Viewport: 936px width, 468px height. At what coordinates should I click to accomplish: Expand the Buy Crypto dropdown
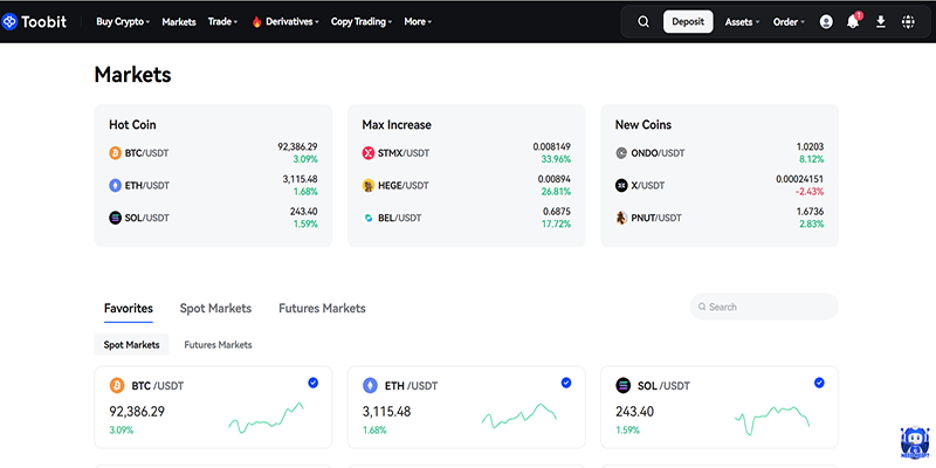tap(123, 22)
